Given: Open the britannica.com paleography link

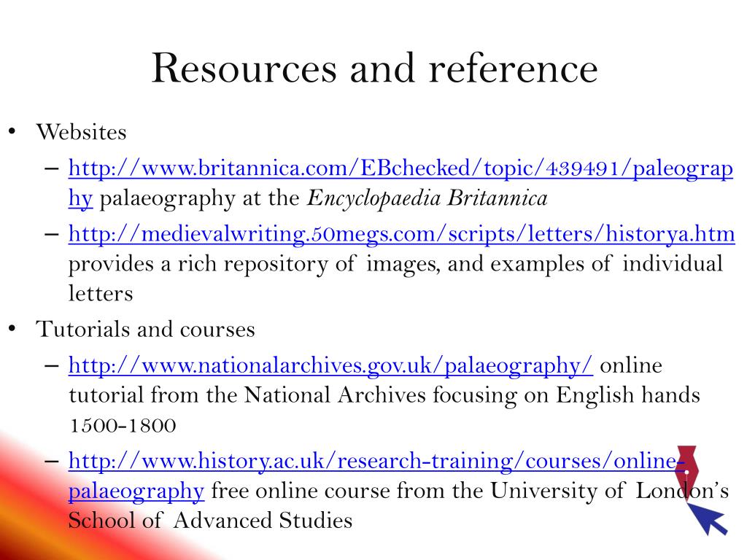Looking at the screenshot, I should point(400,169).
